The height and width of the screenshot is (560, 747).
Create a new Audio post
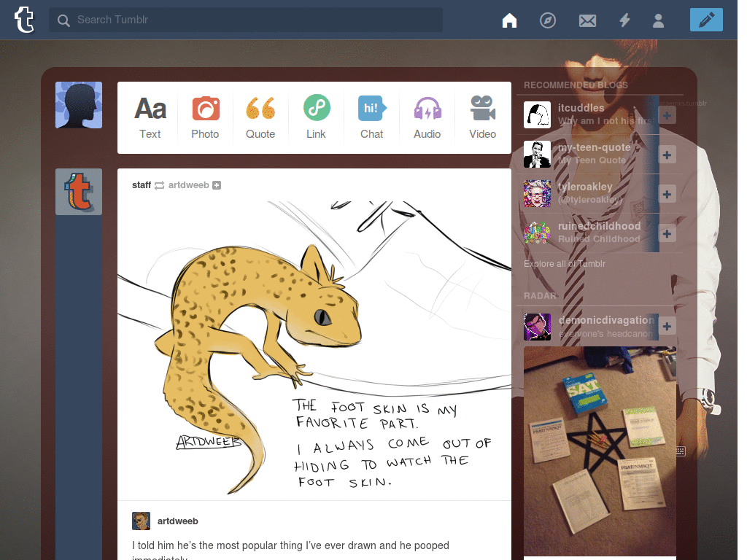[427, 117]
